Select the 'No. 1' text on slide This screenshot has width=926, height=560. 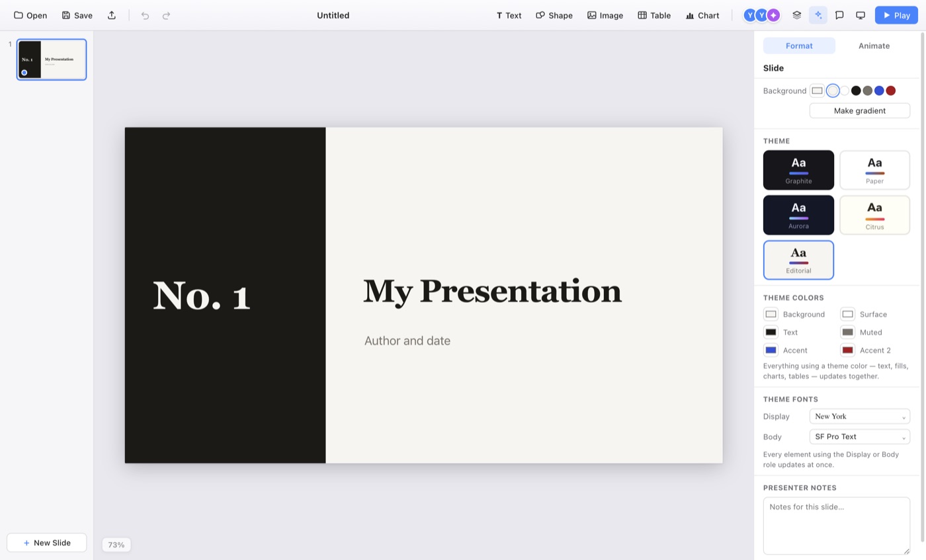pyautogui.click(x=202, y=295)
